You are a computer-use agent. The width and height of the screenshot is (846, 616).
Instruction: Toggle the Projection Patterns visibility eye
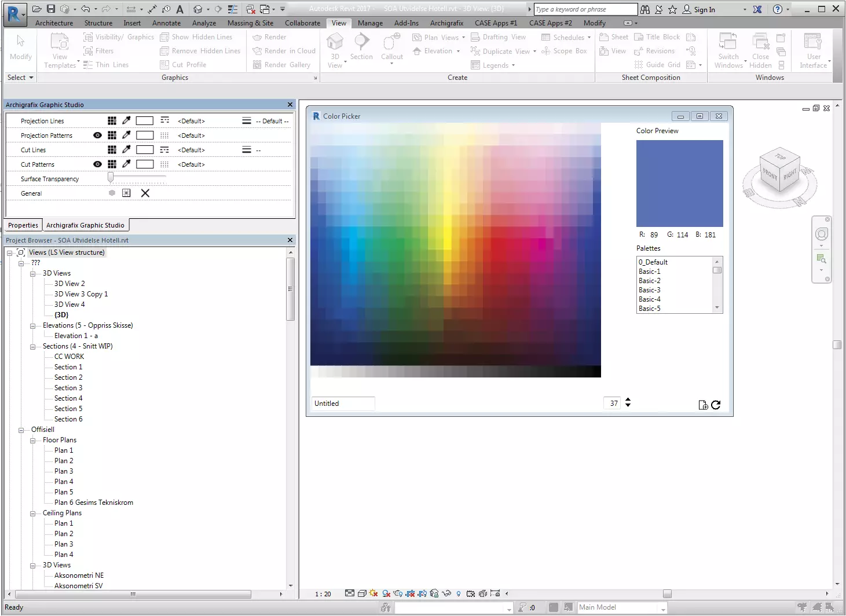[97, 135]
